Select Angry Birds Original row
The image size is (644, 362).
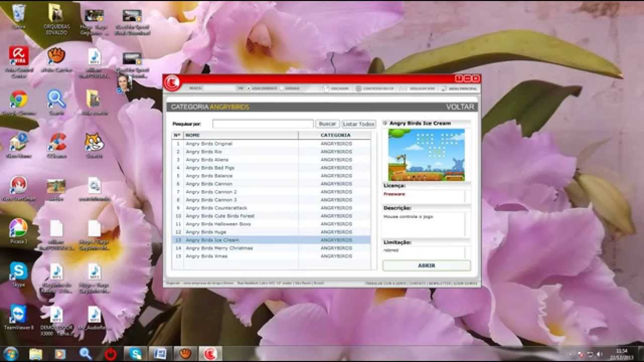[x=271, y=144]
